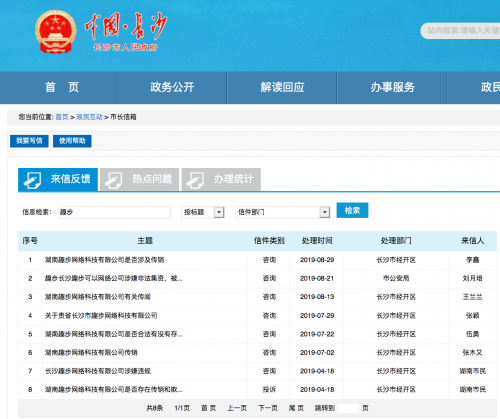The image size is (500, 419).
Task: Open the 政务公开 navigation menu
Action: pyautogui.click(x=172, y=87)
